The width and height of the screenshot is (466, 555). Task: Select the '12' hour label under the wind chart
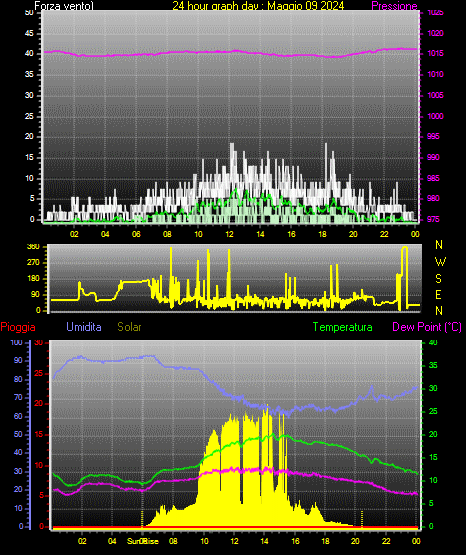(x=229, y=234)
